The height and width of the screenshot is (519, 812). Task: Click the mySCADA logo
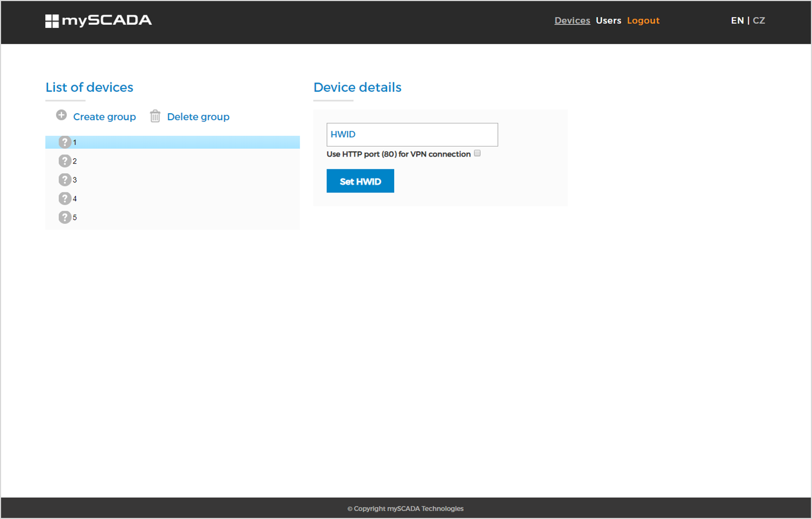pyautogui.click(x=98, y=21)
